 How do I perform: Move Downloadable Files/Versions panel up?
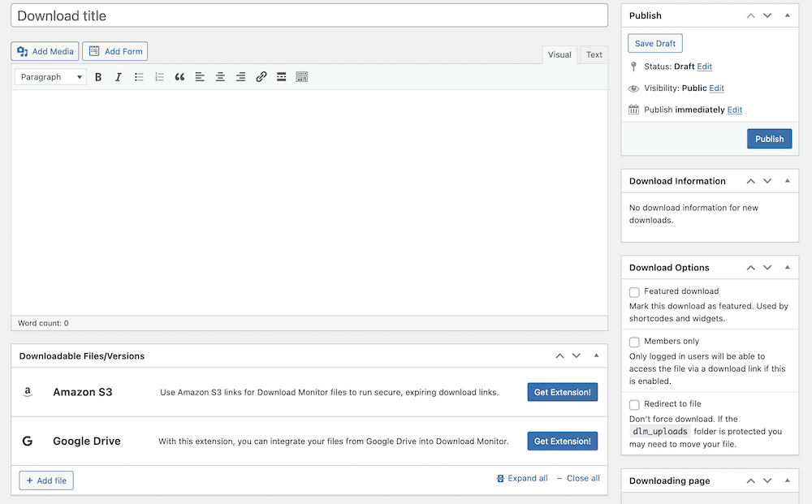(x=559, y=356)
